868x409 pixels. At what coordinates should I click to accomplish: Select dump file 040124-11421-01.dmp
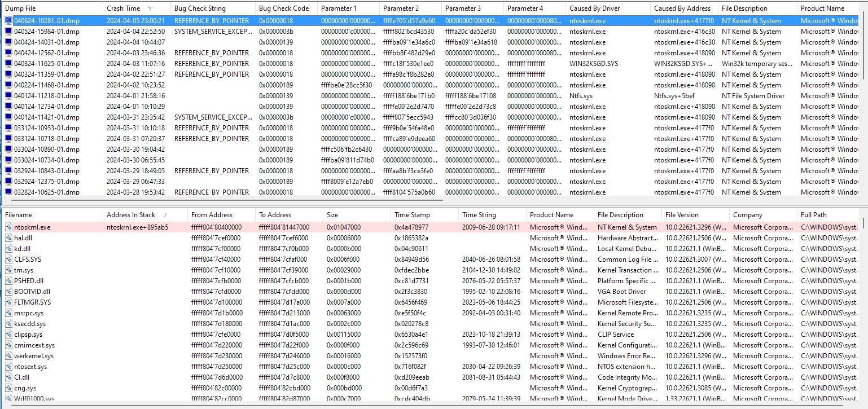click(47, 117)
